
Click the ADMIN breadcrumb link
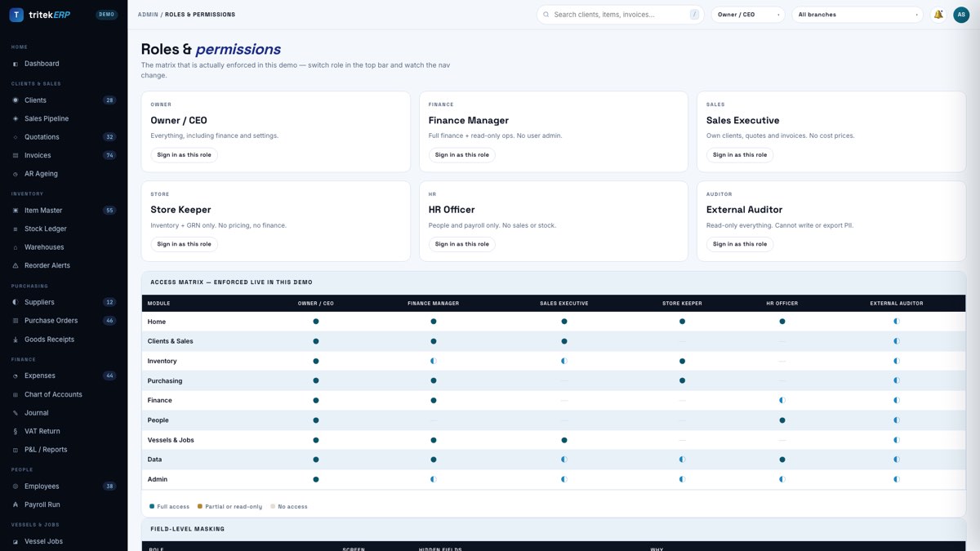tap(148, 15)
